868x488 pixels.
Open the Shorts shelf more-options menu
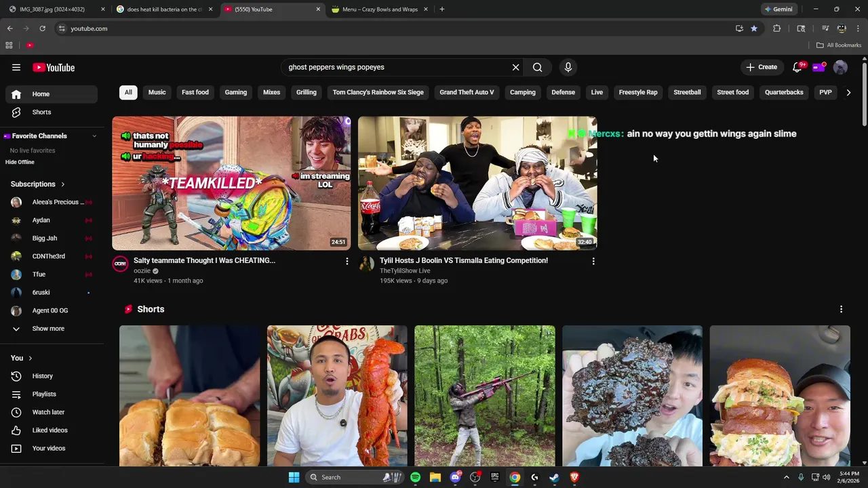tap(841, 309)
